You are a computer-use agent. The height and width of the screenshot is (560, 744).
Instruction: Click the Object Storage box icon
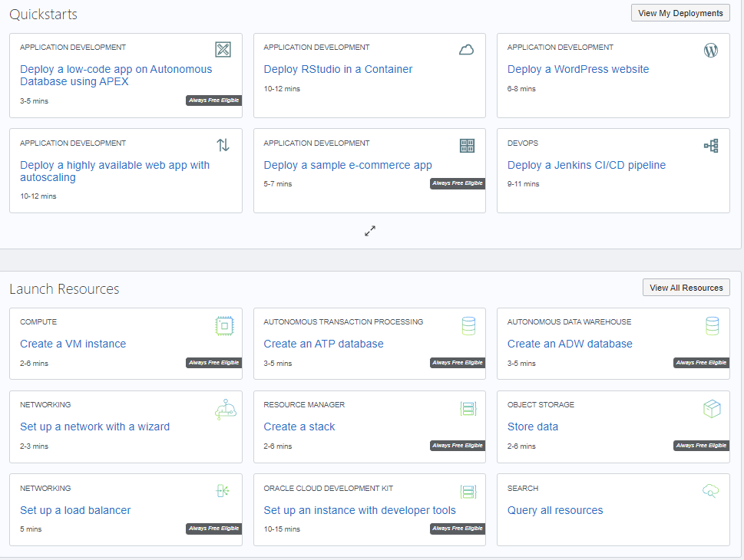tap(712, 409)
